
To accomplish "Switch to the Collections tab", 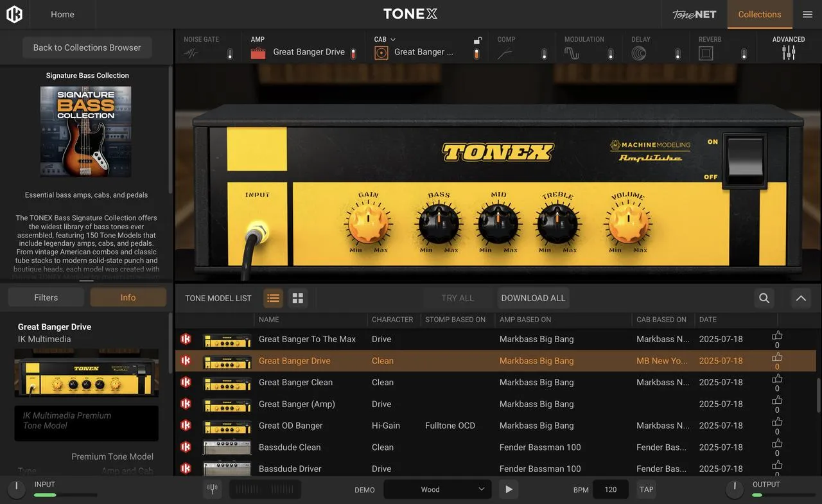I will [760, 14].
